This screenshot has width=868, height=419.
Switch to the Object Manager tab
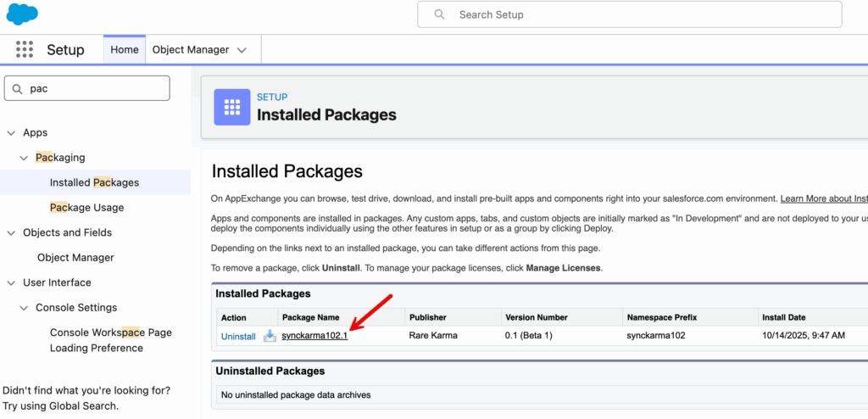(x=191, y=50)
